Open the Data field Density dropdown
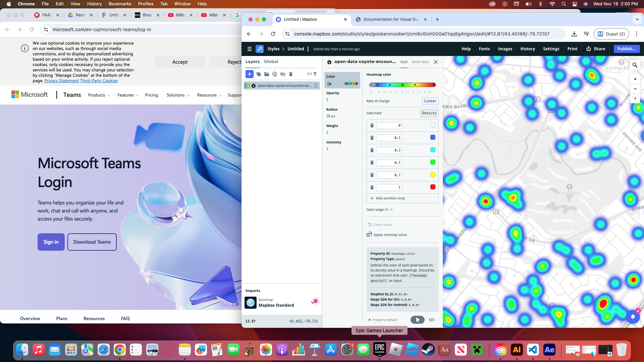 429,113
